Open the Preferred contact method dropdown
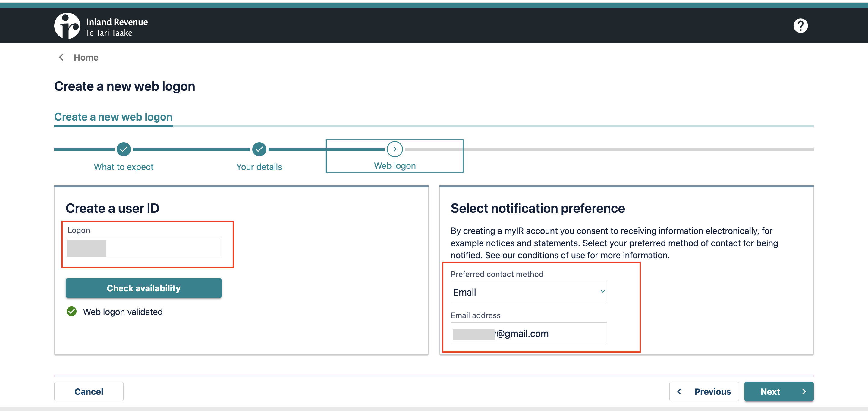The width and height of the screenshot is (868, 411). tap(528, 292)
